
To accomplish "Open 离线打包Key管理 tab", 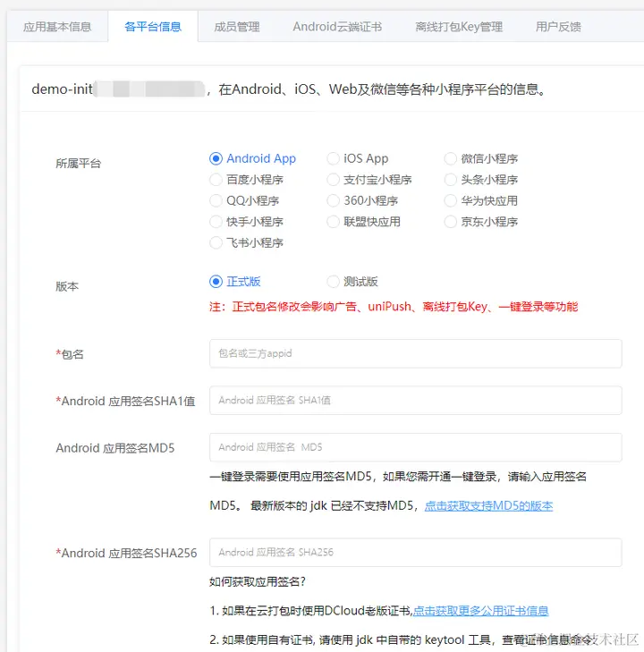I will tap(459, 27).
